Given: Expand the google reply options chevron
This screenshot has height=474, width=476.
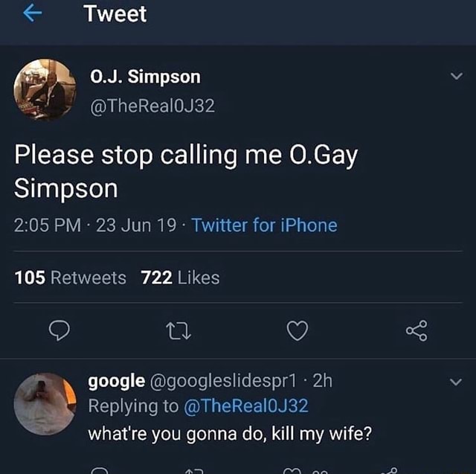Looking at the screenshot, I should pyautogui.click(x=456, y=382).
